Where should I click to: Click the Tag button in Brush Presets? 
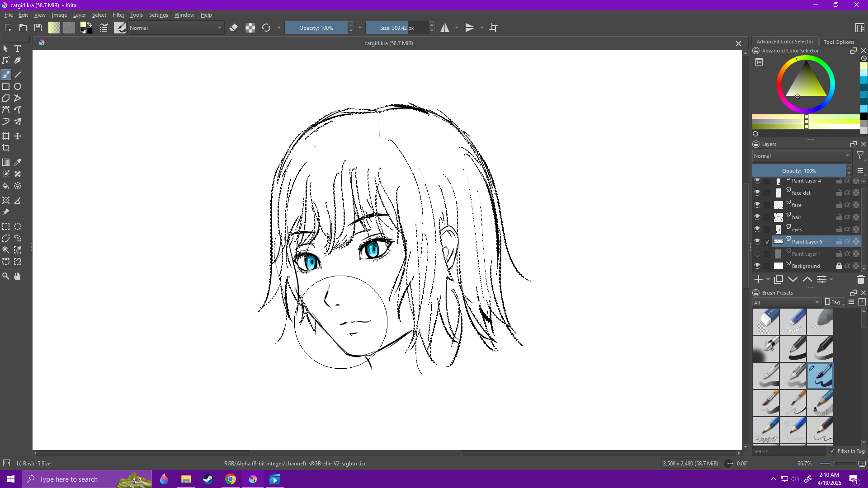pyautogui.click(x=834, y=302)
